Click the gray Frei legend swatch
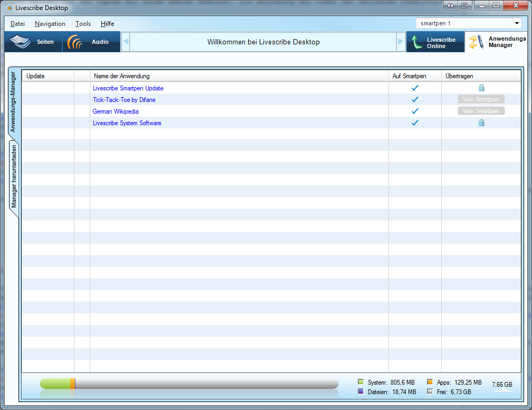Screen dimensions: 532x410 click(x=430, y=392)
